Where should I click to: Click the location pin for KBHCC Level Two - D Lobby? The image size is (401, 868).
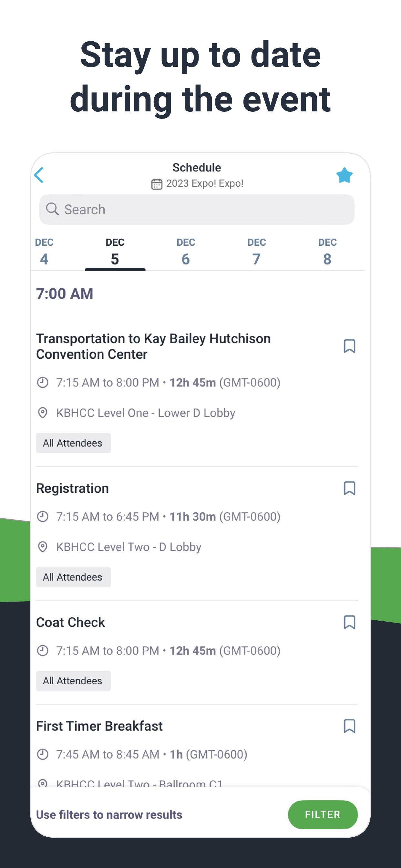tap(43, 547)
